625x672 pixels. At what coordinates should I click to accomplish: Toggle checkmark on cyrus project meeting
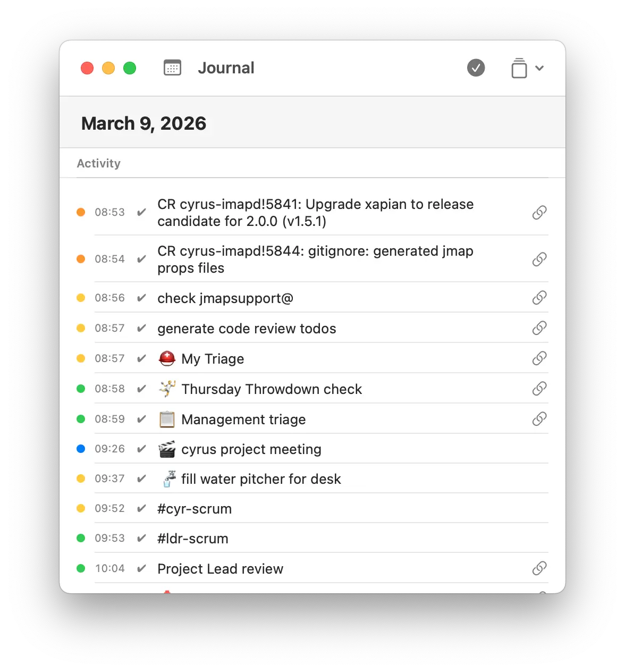(141, 449)
